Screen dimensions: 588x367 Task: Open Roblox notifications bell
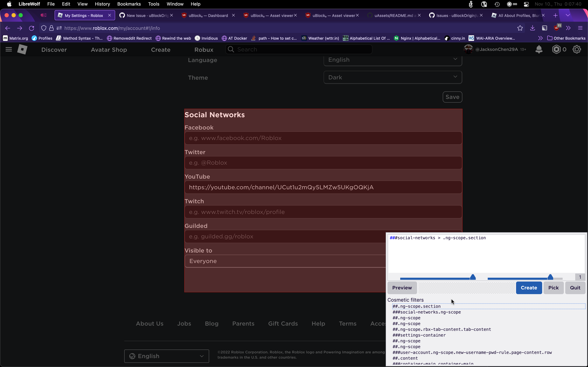click(539, 49)
